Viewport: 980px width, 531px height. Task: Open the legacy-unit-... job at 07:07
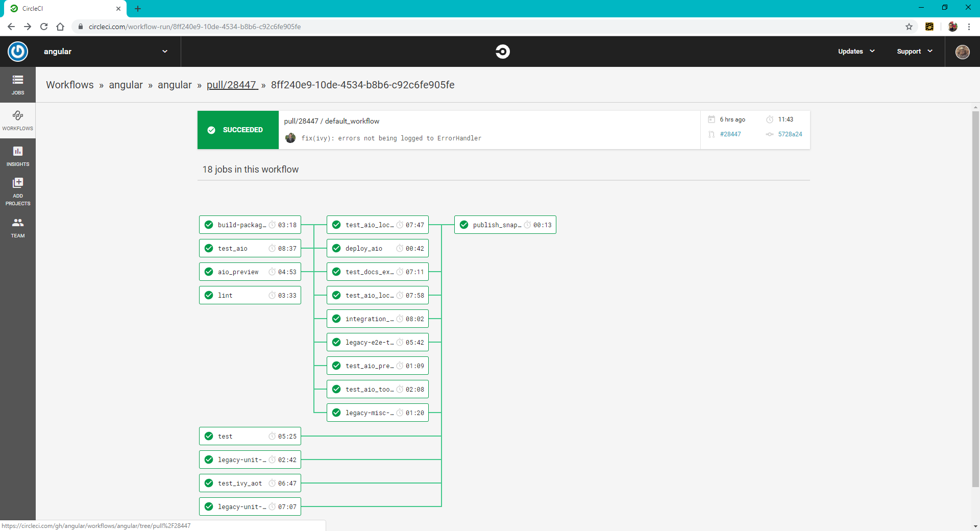250,506
